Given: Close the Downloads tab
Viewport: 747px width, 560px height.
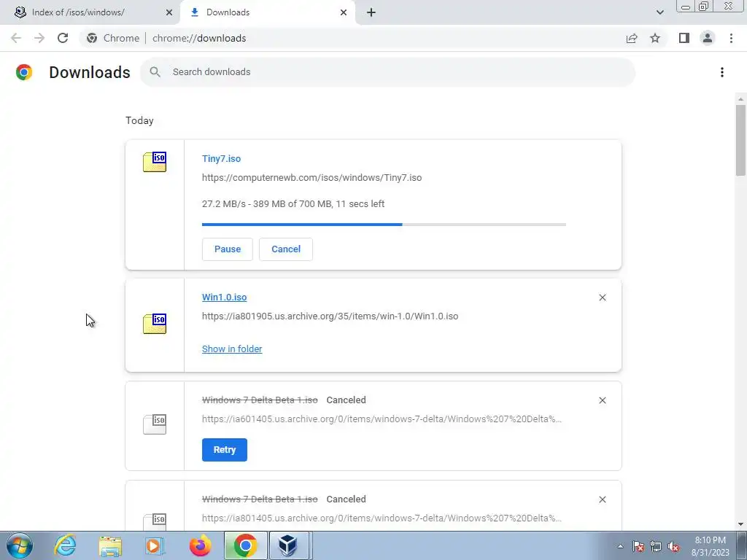Looking at the screenshot, I should (x=344, y=13).
